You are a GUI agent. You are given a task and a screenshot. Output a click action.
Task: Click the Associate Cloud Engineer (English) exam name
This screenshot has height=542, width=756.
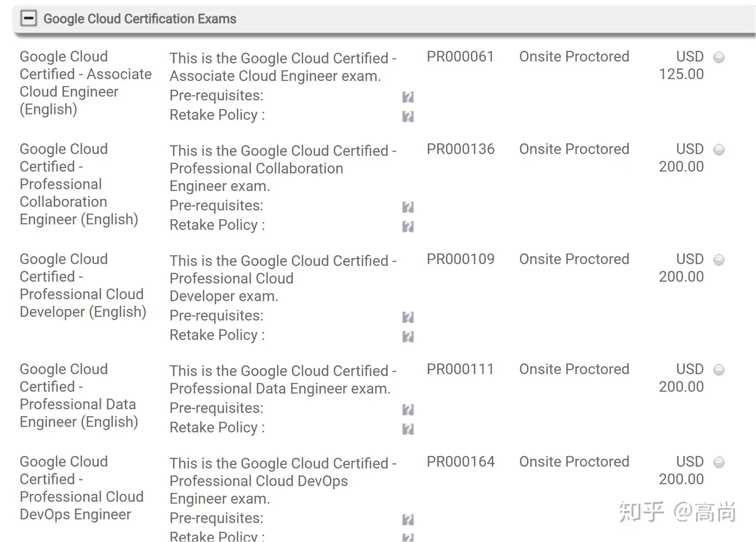(x=85, y=83)
